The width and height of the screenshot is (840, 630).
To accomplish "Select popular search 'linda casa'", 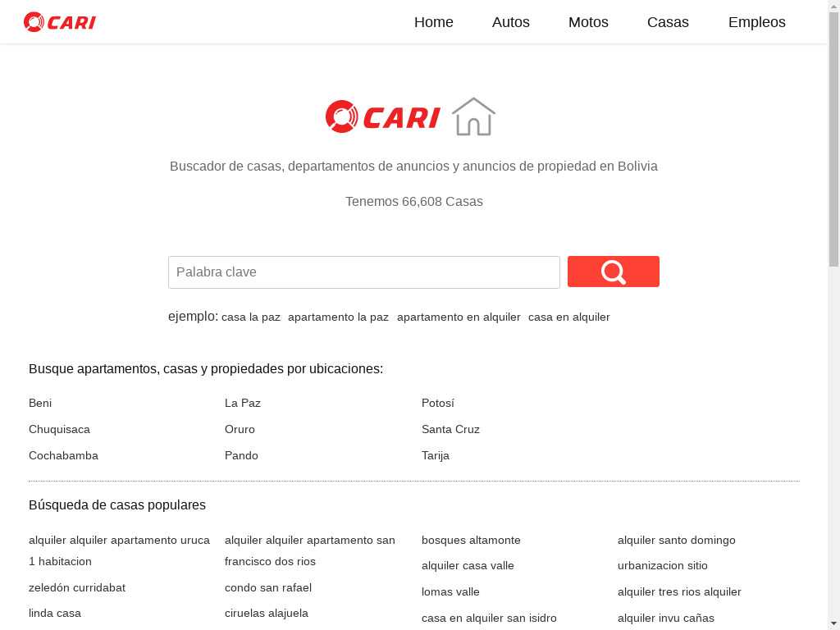I will tap(55, 613).
